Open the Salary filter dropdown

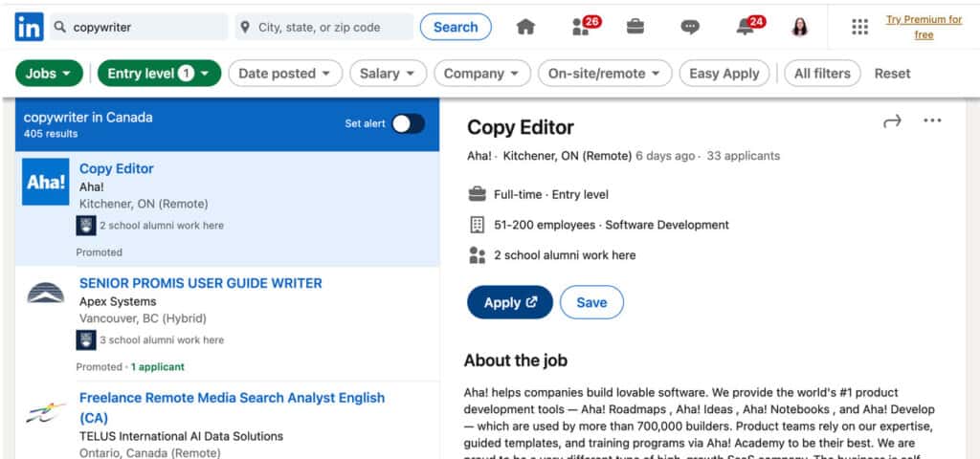388,74
